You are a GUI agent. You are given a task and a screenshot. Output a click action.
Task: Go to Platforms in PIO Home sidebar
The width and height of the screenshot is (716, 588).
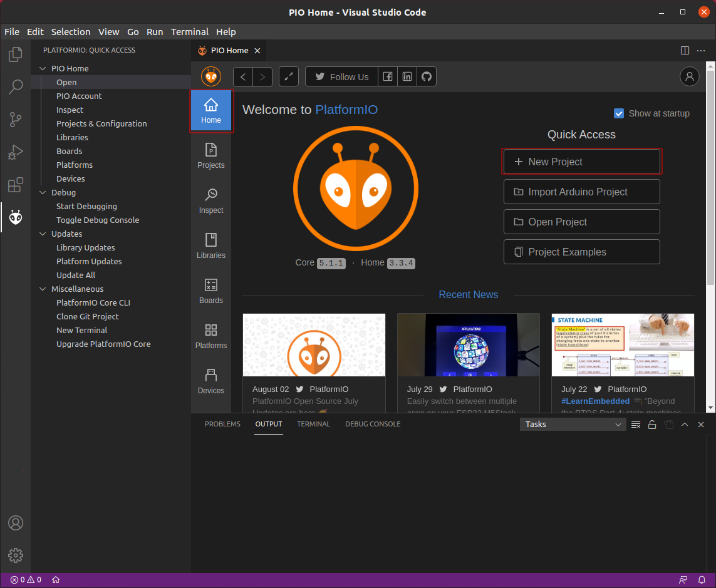(211, 336)
